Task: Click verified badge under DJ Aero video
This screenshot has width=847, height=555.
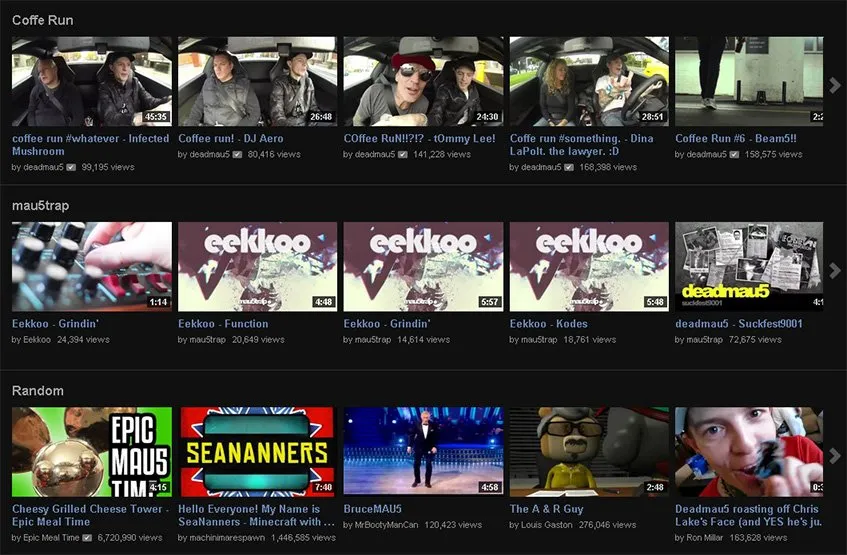Action: click(x=237, y=155)
